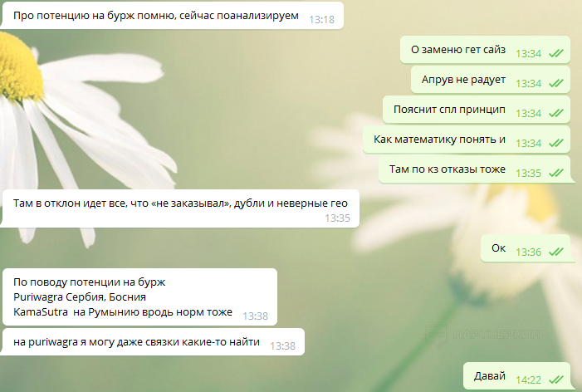Select message 'Про потенцию на бурж помню'
This screenshot has height=392, width=582.
coord(172,16)
